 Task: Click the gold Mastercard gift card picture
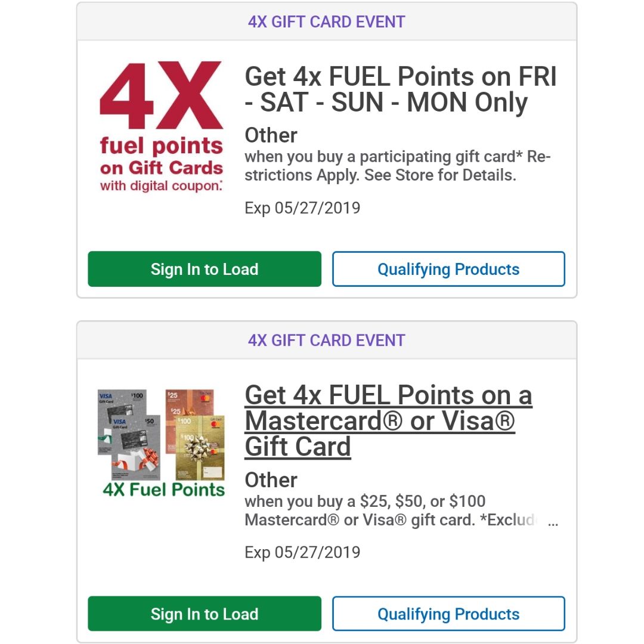tap(200, 448)
